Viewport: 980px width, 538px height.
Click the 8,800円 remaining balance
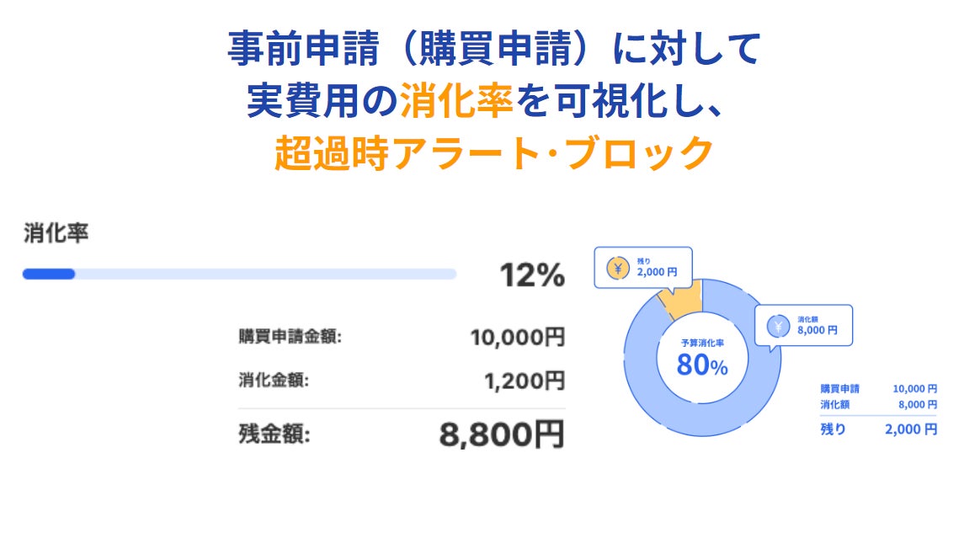tap(501, 434)
